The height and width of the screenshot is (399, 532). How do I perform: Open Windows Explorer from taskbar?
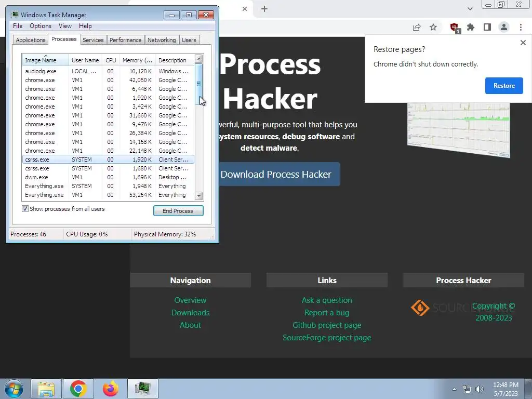click(x=46, y=389)
